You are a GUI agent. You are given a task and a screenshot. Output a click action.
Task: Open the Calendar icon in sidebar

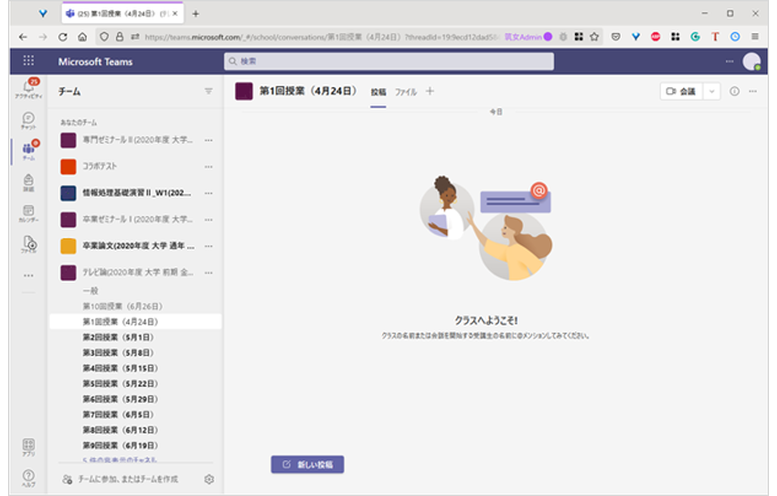pyautogui.click(x=29, y=213)
